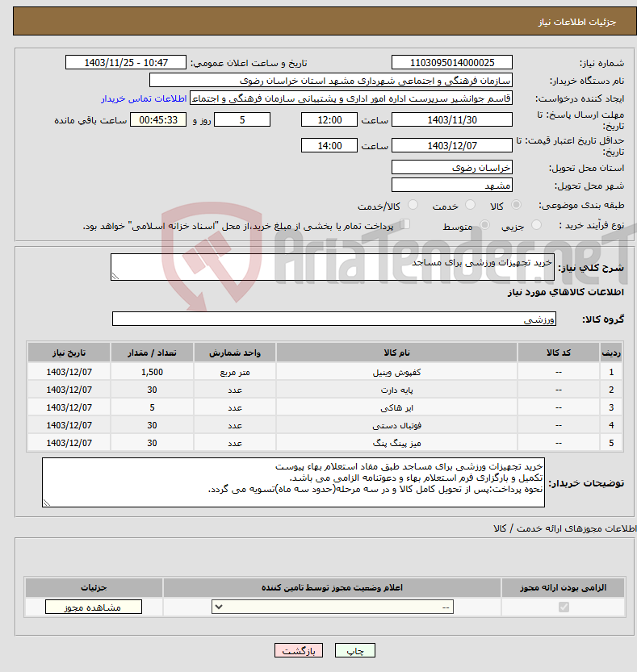Click the general description text area
Viewport: 637px width, 672px height.
(333, 267)
